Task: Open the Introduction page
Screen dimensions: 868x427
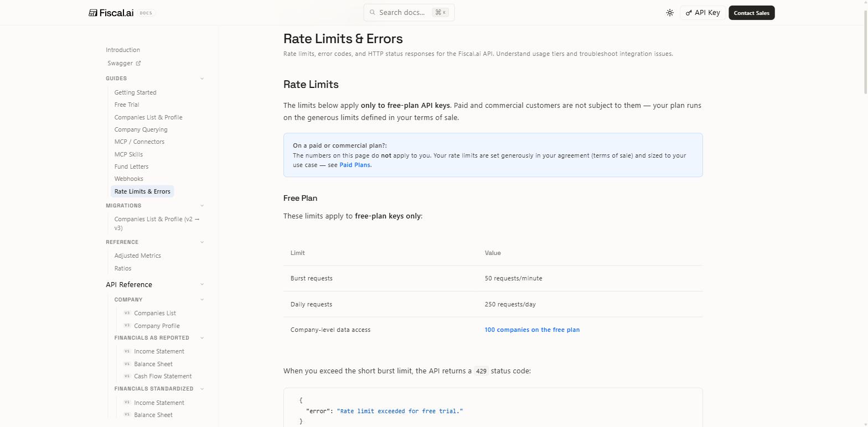Action: pyautogui.click(x=123, y=50)
